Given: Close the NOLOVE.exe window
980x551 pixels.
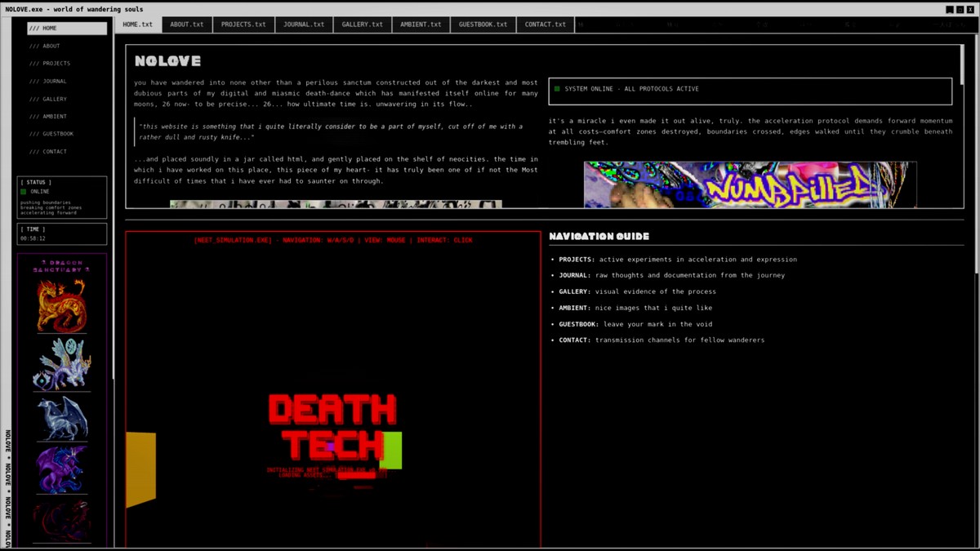Looking at the screenshot, I should [x=969, y=10].
